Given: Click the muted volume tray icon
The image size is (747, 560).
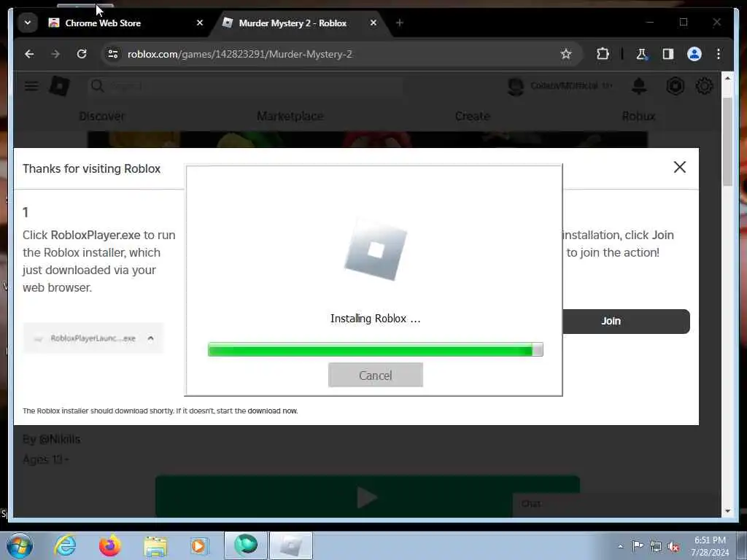Looking at the screenshot, I should pos(673,546).
